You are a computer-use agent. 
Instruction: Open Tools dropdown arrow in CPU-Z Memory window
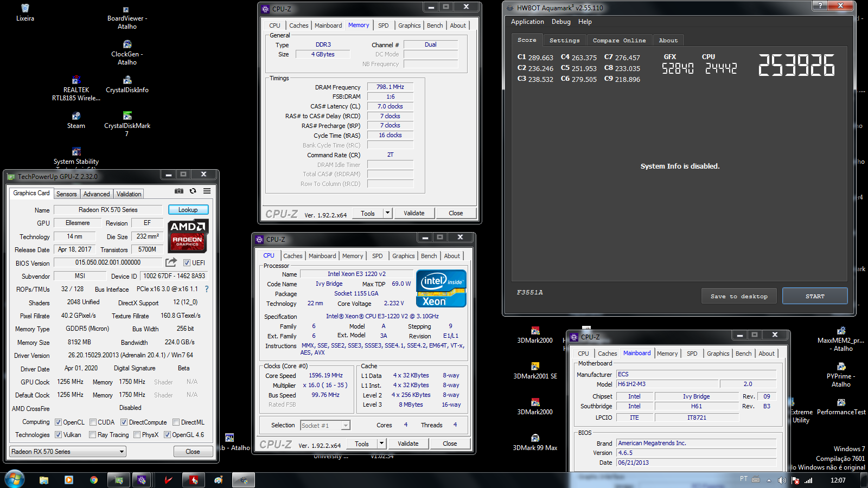click(387, 213)
